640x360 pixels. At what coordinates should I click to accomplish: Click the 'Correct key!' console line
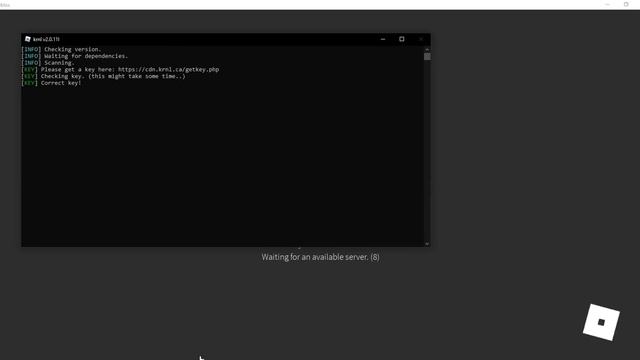pos(51,83)
